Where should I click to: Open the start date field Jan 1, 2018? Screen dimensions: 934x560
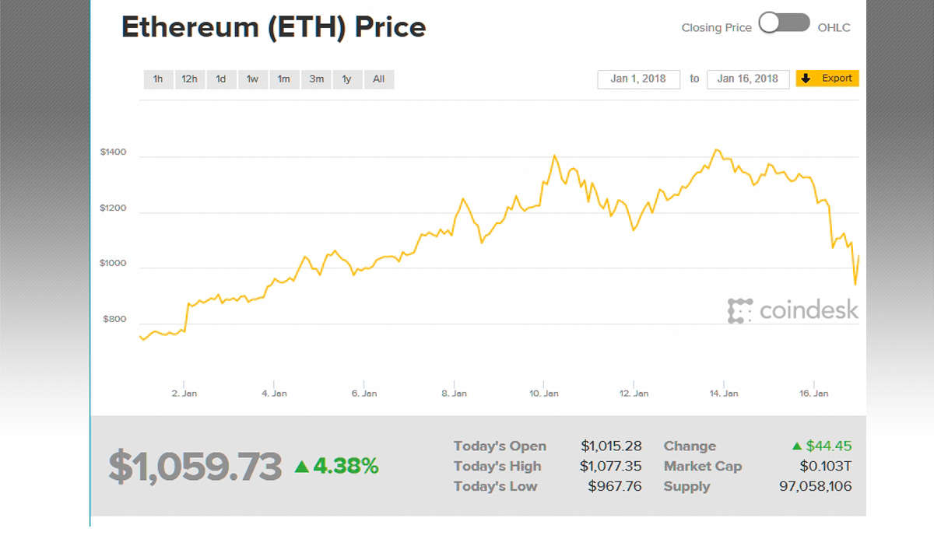tap(638, 79)
